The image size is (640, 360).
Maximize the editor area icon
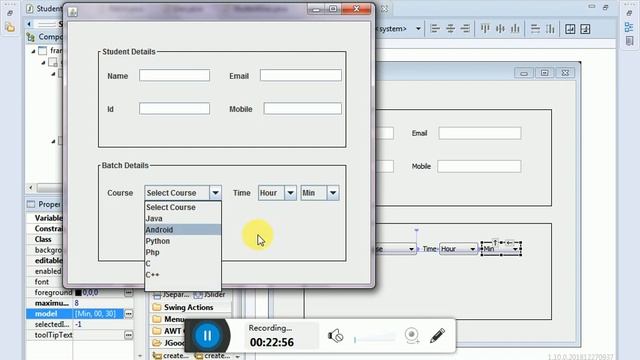(606, 7)
